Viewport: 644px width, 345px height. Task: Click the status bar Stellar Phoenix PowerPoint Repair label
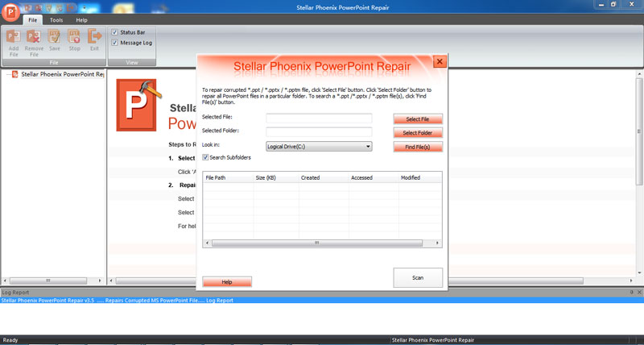pos(433,340)
